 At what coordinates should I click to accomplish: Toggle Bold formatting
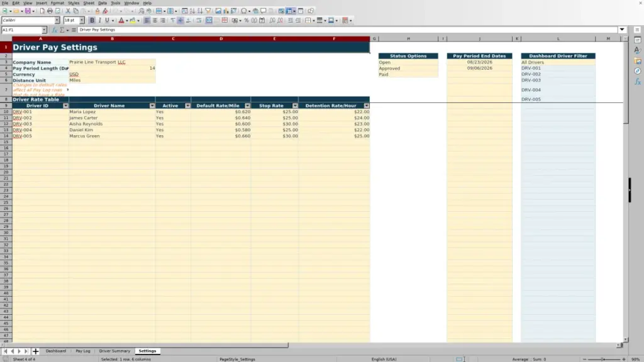(x=92, y=20)
